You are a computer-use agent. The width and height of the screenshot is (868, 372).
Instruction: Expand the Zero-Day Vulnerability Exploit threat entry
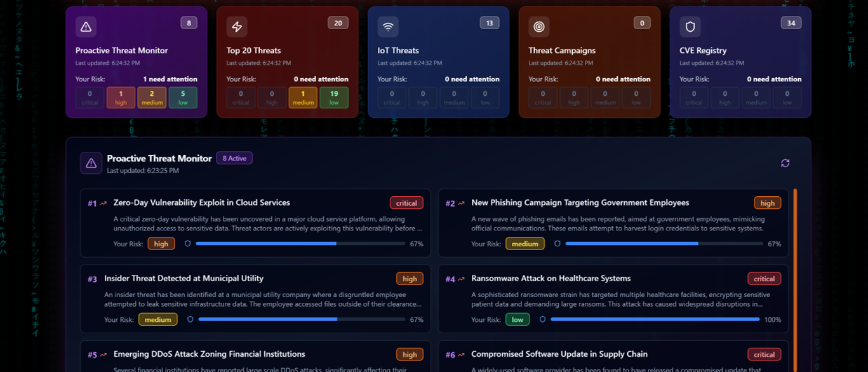[201, 203]
